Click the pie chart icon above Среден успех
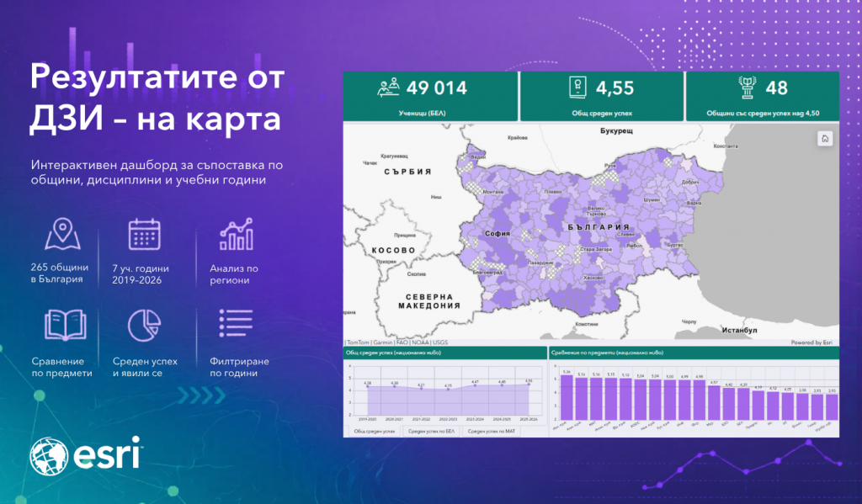 (x=144, y=325)
